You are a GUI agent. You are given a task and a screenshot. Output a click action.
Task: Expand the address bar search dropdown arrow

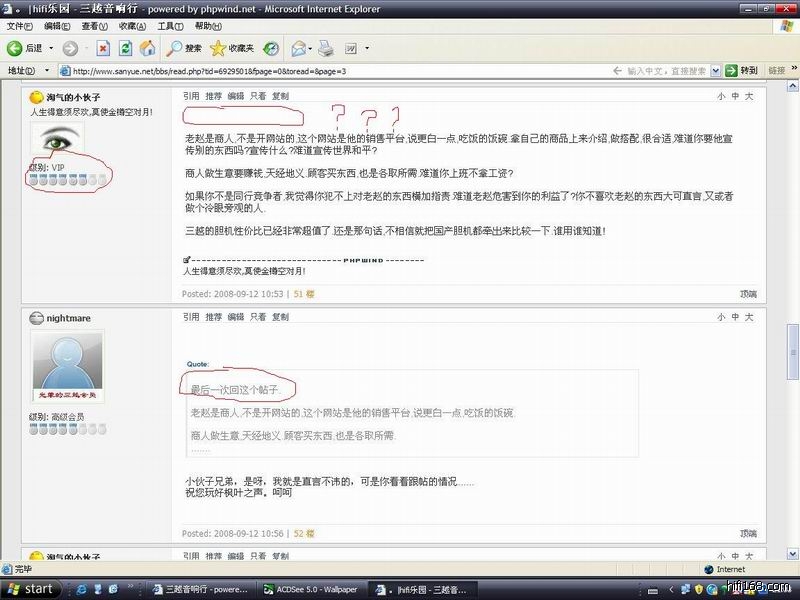click(714, 71)
